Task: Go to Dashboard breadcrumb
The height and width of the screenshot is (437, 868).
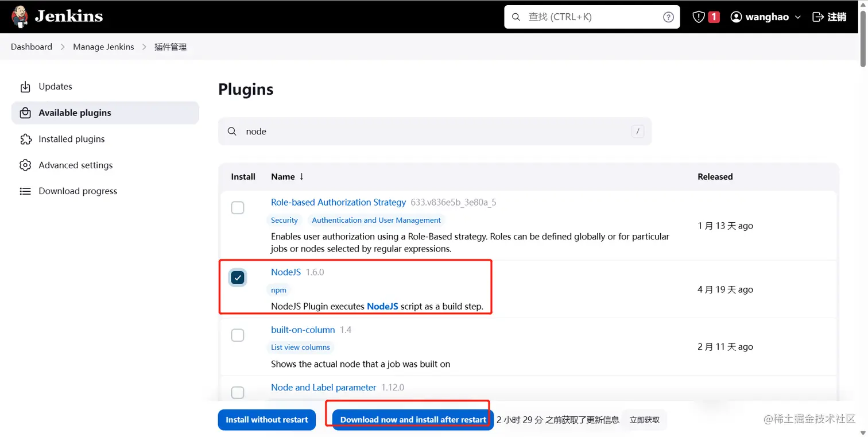Action: (32, 47)
